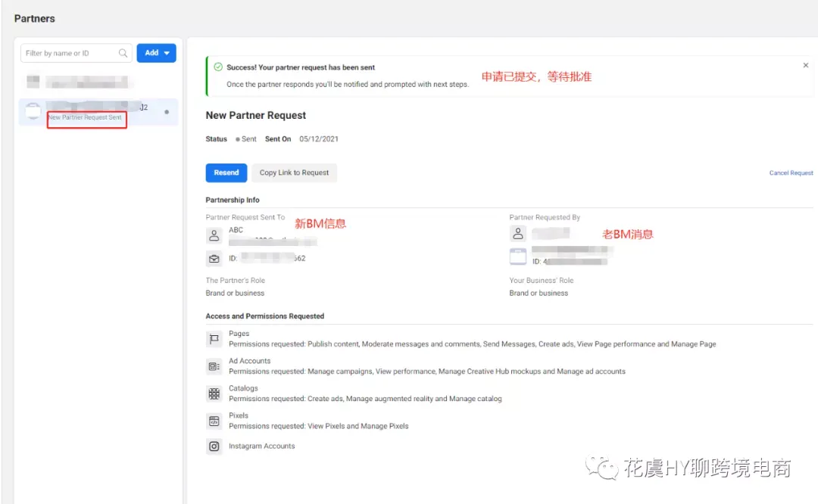Viewport: 818px width, 504px height.
Task: Click the New Partner Request heading
Action: point(256,115)
